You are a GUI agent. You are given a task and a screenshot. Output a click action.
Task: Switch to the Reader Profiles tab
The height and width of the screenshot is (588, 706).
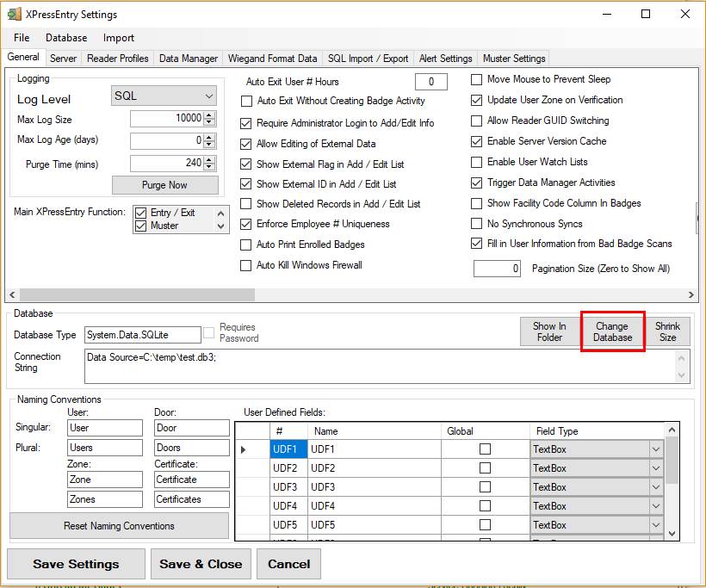point(118,59)
